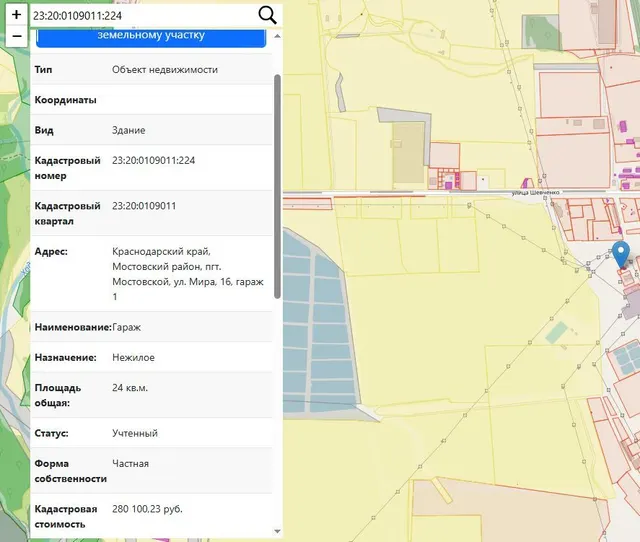
Task: Click the info panel vertical scrollbar thumb
Action: click(278, 187)
